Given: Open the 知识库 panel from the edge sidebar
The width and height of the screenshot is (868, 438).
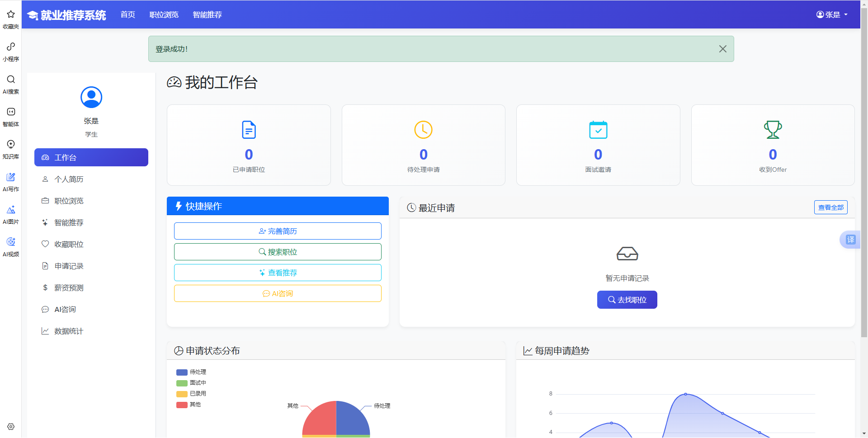Looking at the screenshot, I should pos(10,149).
